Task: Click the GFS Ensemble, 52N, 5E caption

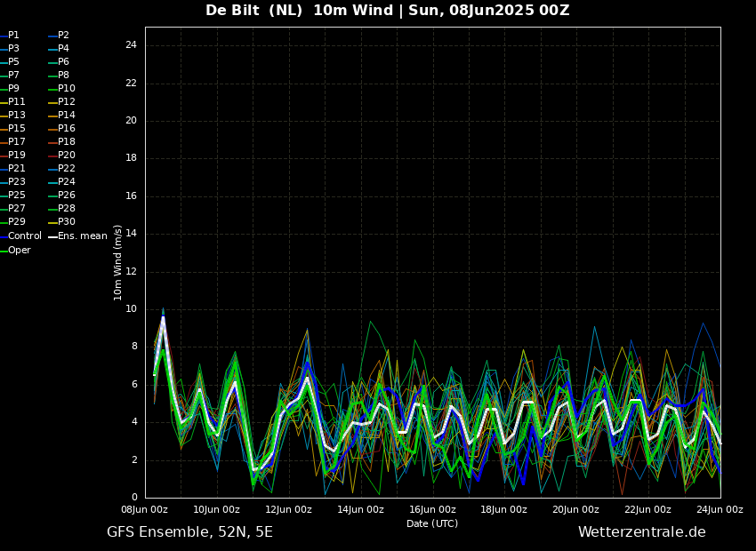Action: coord(189,532)
